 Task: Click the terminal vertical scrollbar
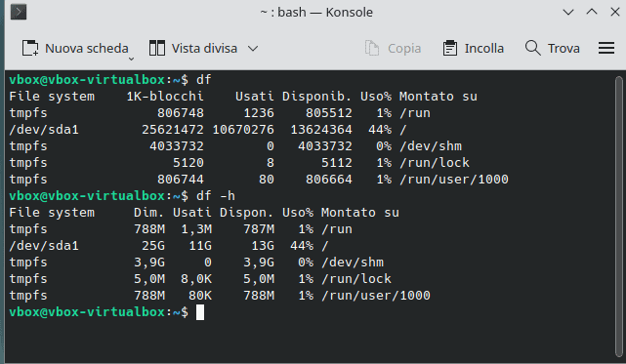click(x=619, y=216)
